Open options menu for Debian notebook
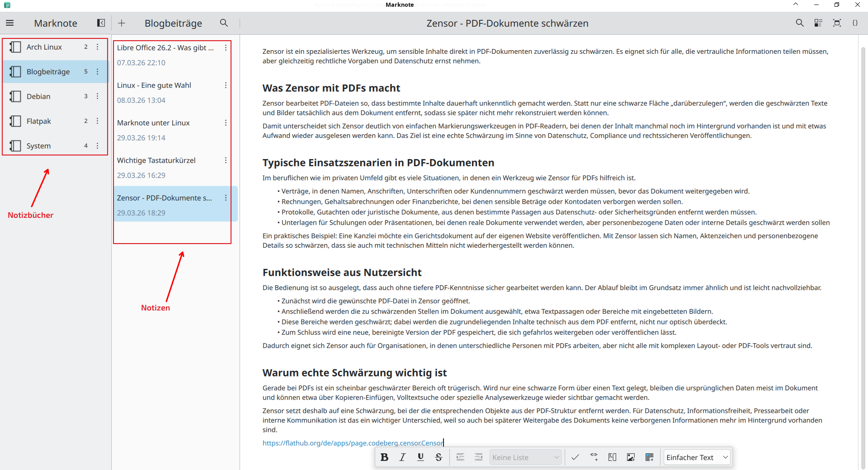The image size is (868, 470). point(97,96)
